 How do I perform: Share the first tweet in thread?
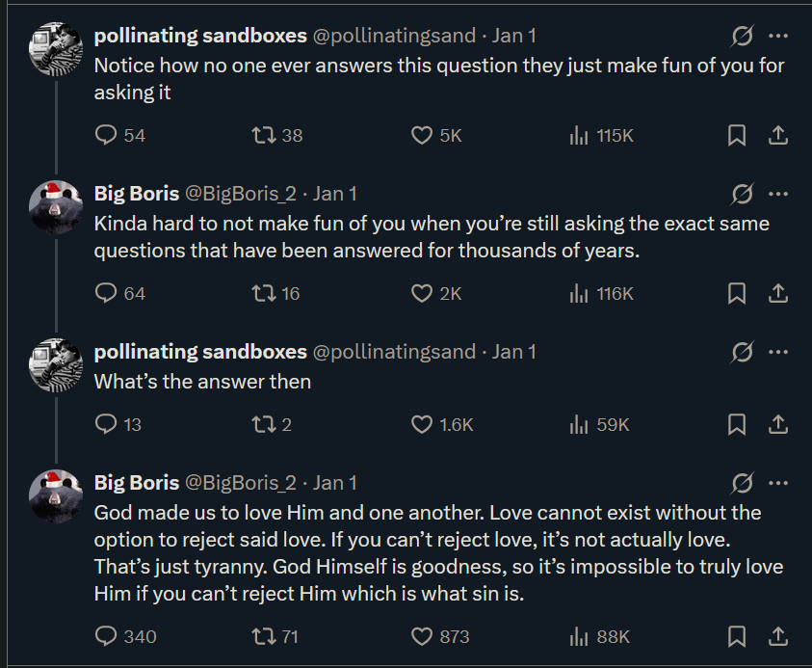point(778,136)
